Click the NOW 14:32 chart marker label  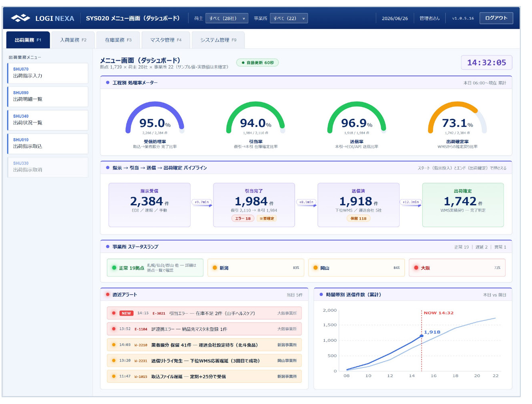(439, 313)
